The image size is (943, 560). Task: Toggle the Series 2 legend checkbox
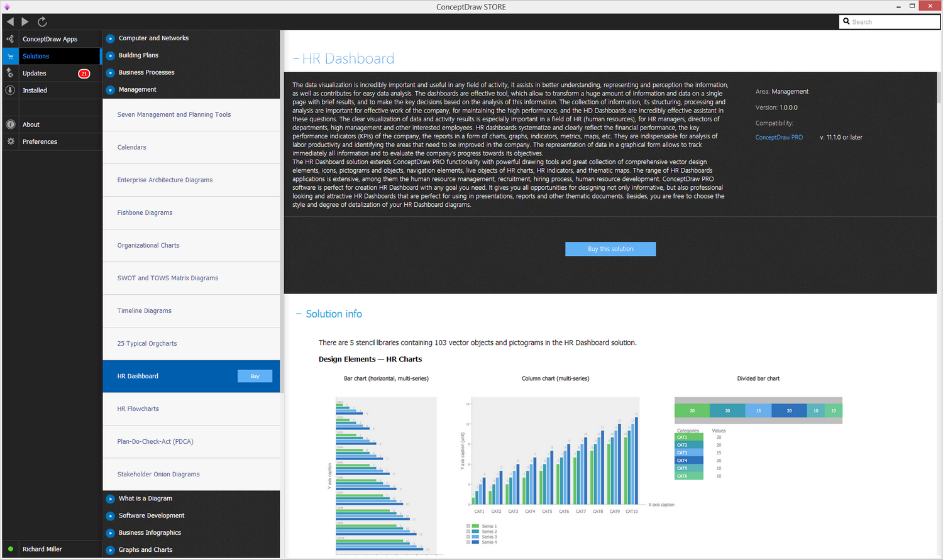[x=468, y=532]
